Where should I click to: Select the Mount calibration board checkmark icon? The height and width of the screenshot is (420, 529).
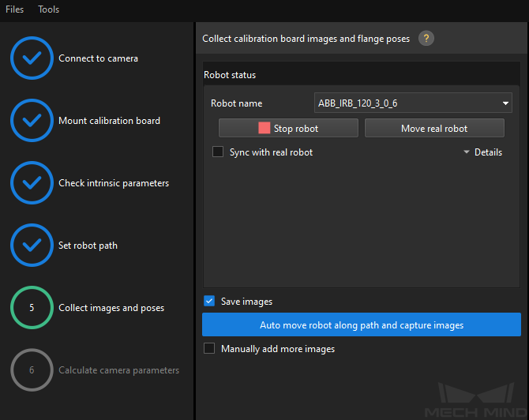[x=32, y=121]
